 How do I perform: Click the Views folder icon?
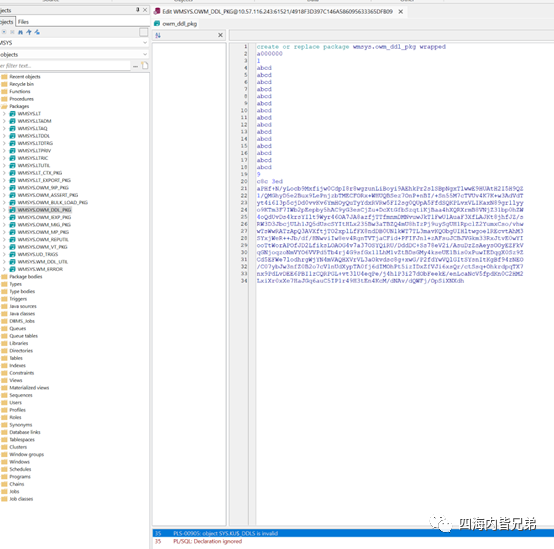point(4,380)
